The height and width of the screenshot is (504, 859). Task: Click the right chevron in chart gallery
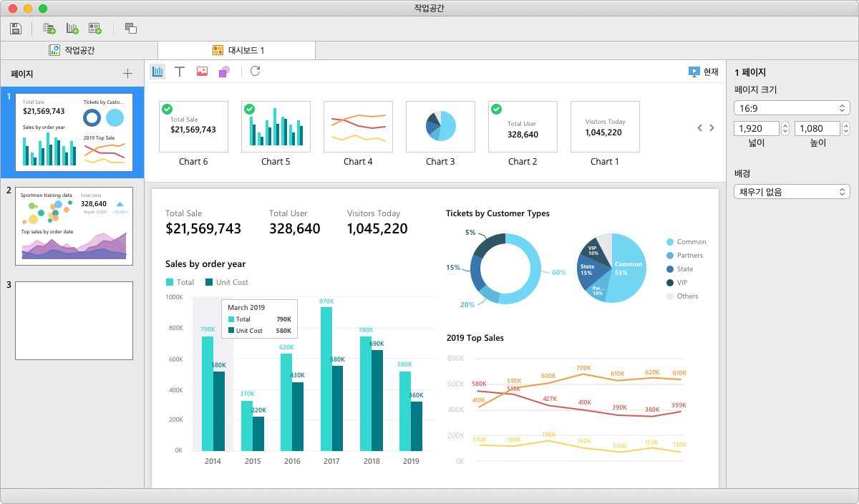[712, 127]
